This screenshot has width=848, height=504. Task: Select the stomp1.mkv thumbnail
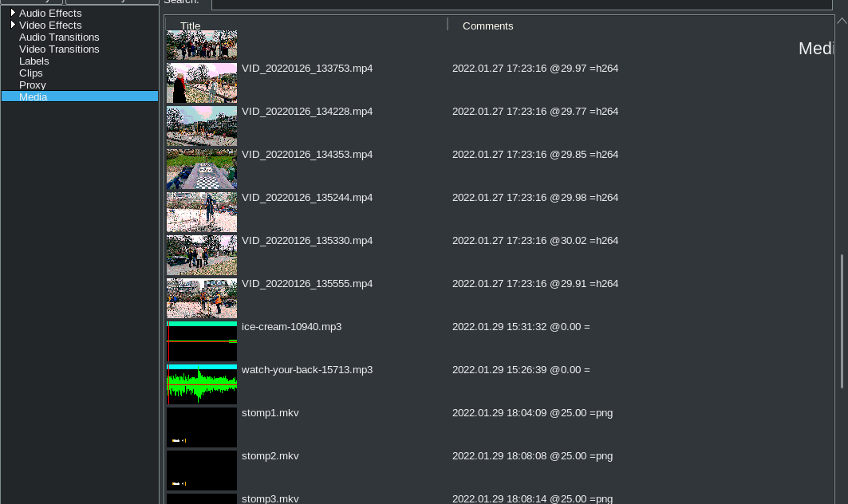coord(202,427)
